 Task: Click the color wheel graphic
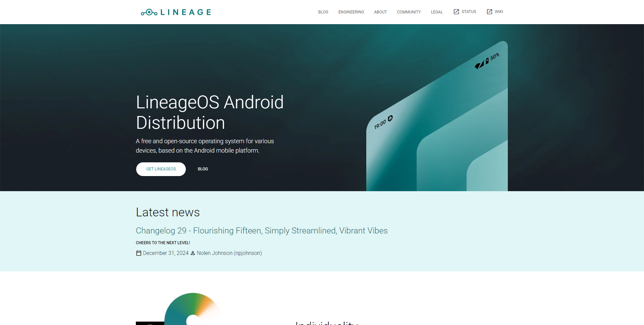(193, 309)
